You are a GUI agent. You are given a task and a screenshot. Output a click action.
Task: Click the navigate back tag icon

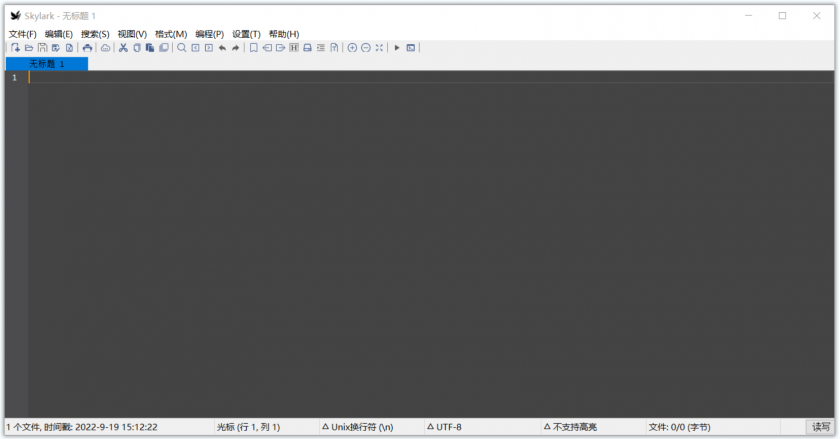click(267, 48)
